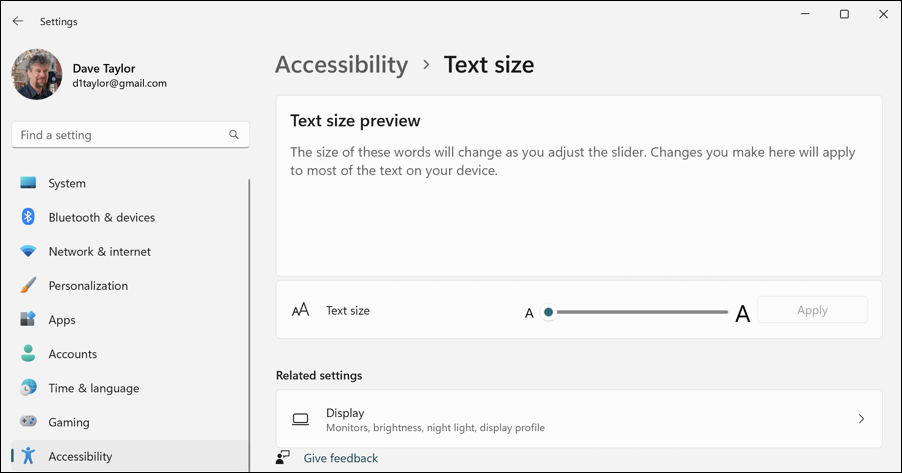Click the Text size AA icon
Viewport: 902px width, 473px height.
[300, 310]
